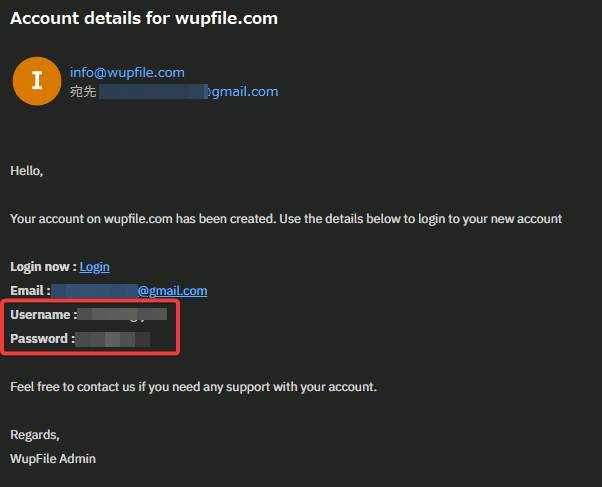Click the blurred password value

click(x=112, y=339)
